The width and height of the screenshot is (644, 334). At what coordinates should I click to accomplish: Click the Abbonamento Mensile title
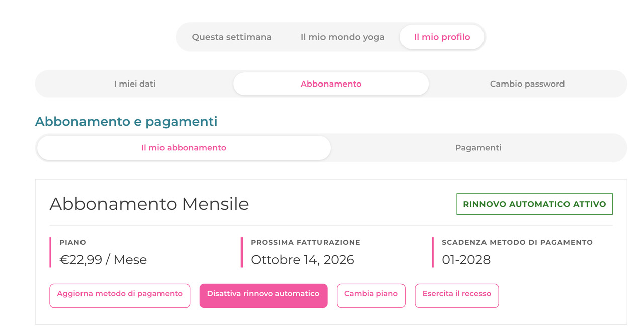(149, 204)
